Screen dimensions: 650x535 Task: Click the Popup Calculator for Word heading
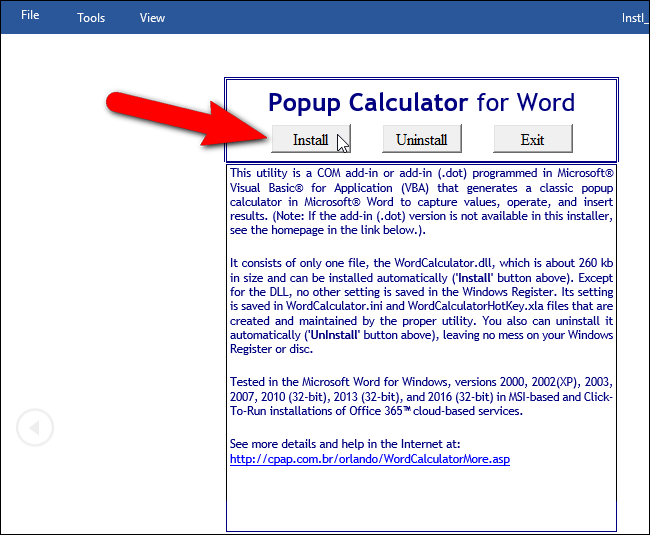click(422, 102)
